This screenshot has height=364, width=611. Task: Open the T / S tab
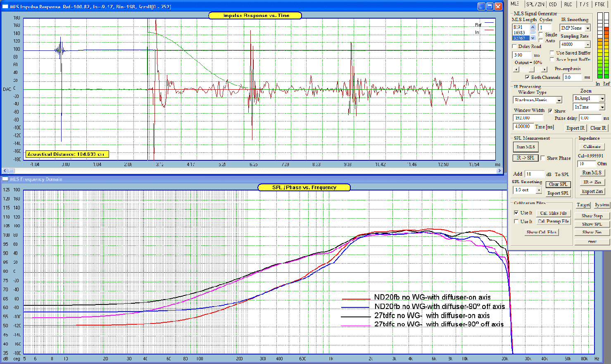584,4
